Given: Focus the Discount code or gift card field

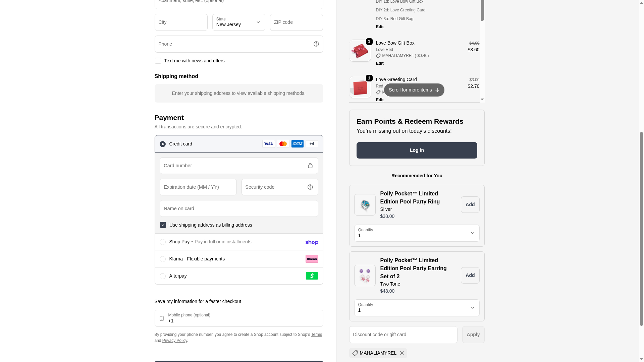Looking at the screenshot, I should pos(403,335).
